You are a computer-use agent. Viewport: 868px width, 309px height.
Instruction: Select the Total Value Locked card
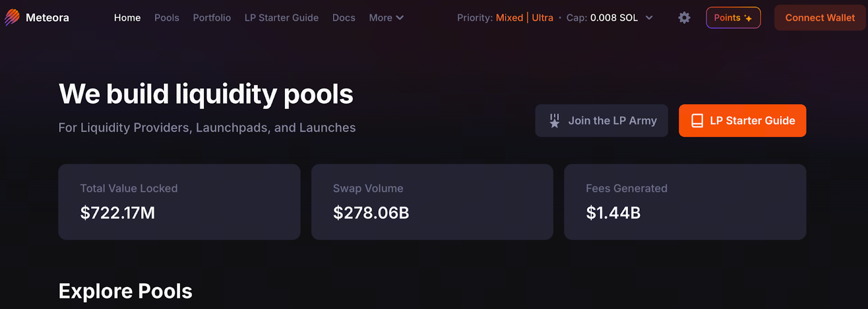coord(180,202)
